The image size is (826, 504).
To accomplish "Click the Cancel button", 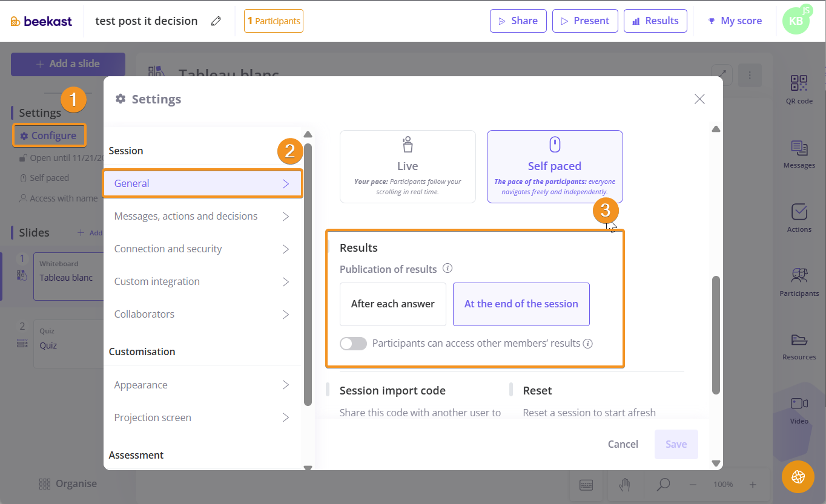I will 623,444.
